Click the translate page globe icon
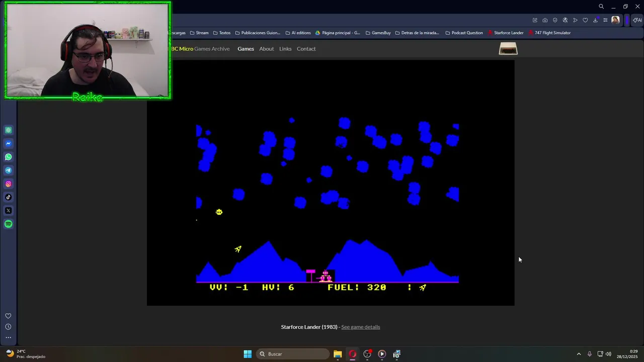The width and height of the screenshot is (644, 362). [x=565, y=20]
